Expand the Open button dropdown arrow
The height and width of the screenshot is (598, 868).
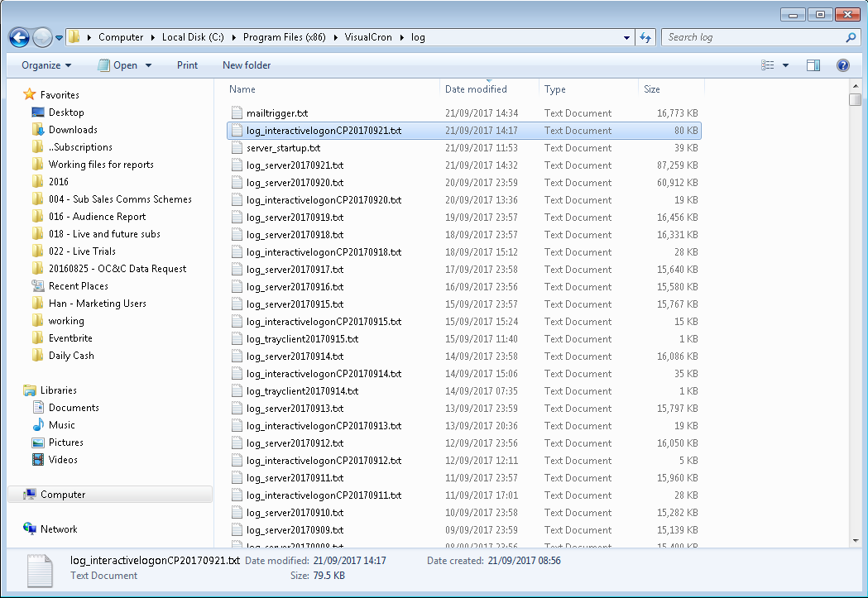click(149, 65)
